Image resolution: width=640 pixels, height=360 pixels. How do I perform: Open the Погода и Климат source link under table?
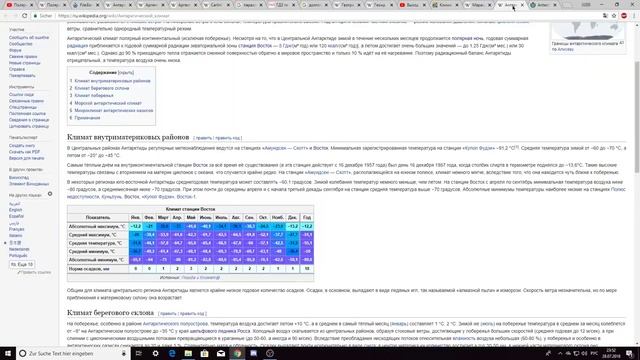coord(200,278)
